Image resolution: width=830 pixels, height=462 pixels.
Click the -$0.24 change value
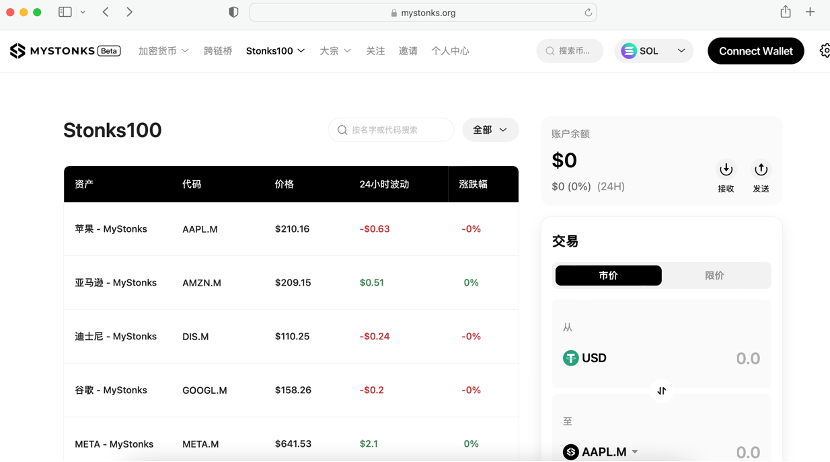coord(374,336)
